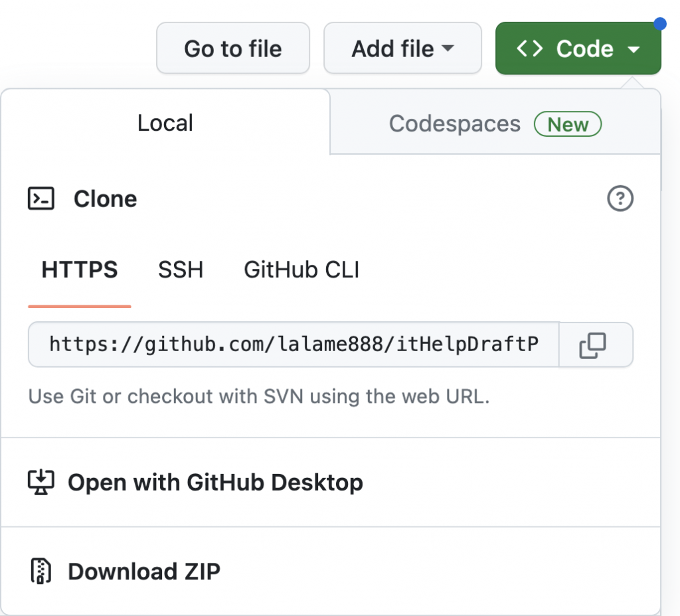
Task: Select the Local tab
Action: click(x=165, y=123)
